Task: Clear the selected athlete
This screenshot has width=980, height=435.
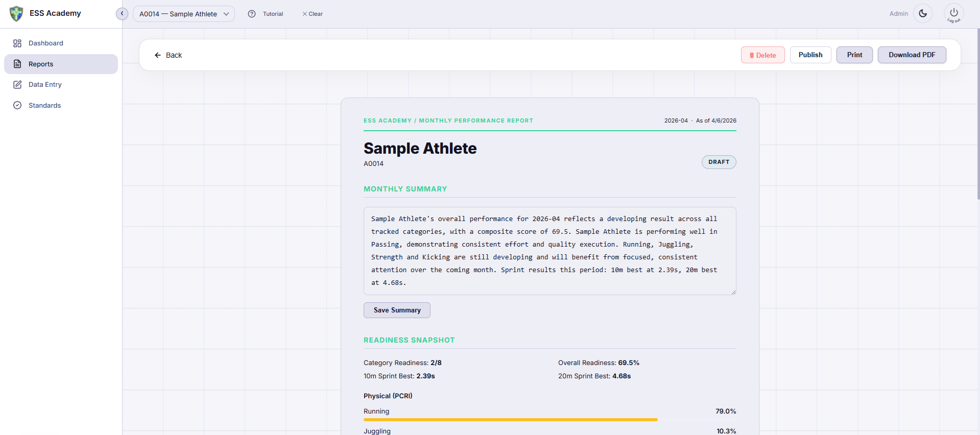Action: click(313, 14)
